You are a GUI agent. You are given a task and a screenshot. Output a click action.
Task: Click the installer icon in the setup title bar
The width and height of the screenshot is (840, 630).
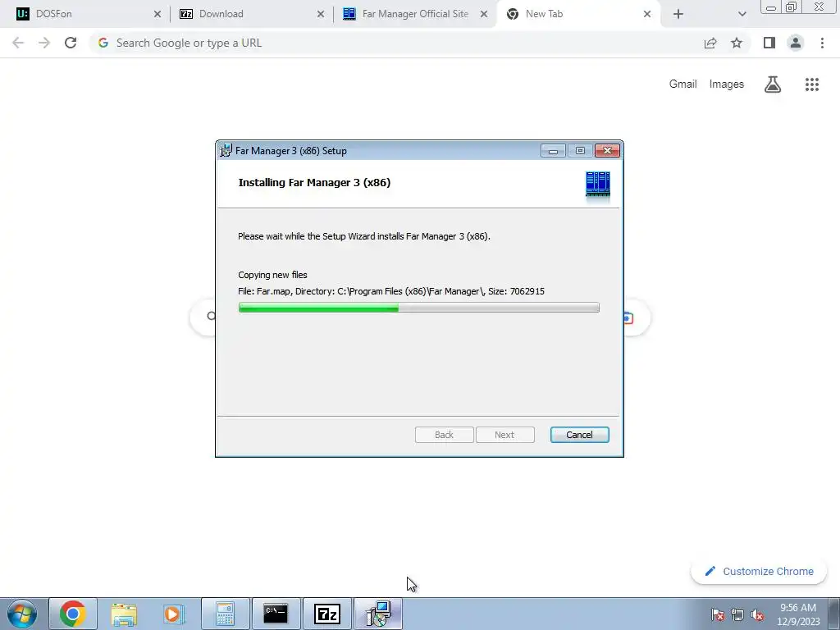[226, 151]
